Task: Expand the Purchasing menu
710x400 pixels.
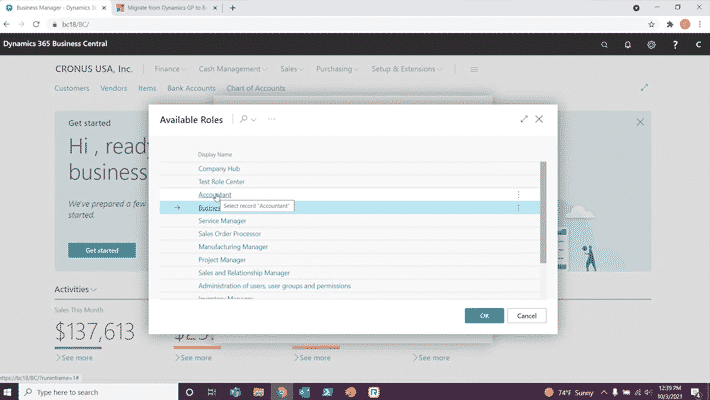Action: [337, 69]
